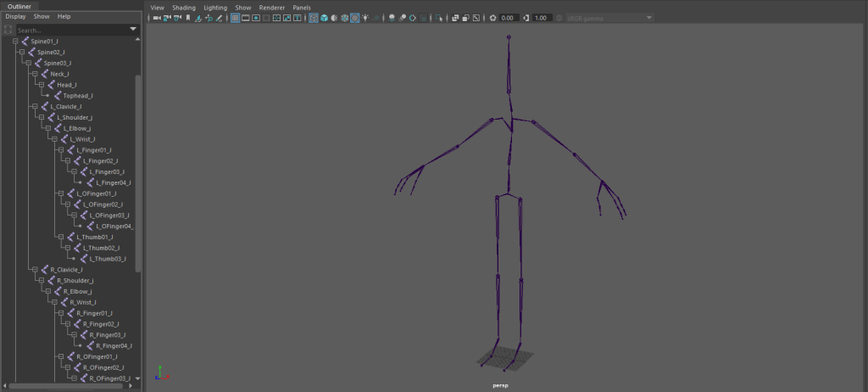The image size is (868, 392).
Task: Enable wireframe shading cube icon
Action: (314, 18)
